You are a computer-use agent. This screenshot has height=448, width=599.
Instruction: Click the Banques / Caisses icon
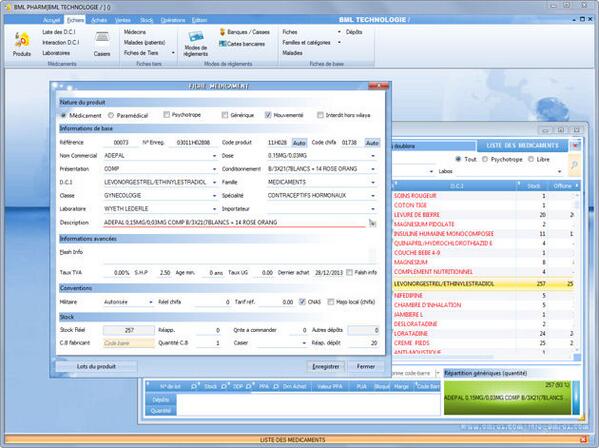(x=222, y=32)
